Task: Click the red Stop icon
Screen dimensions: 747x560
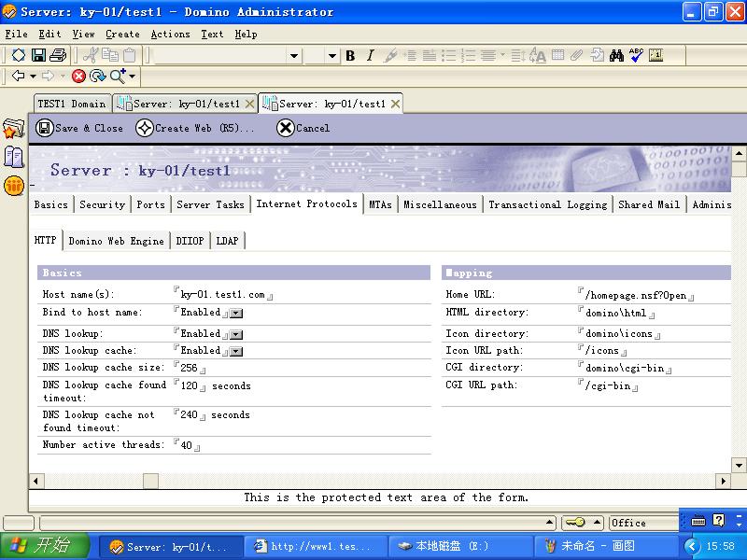Action: pos(79,76)
